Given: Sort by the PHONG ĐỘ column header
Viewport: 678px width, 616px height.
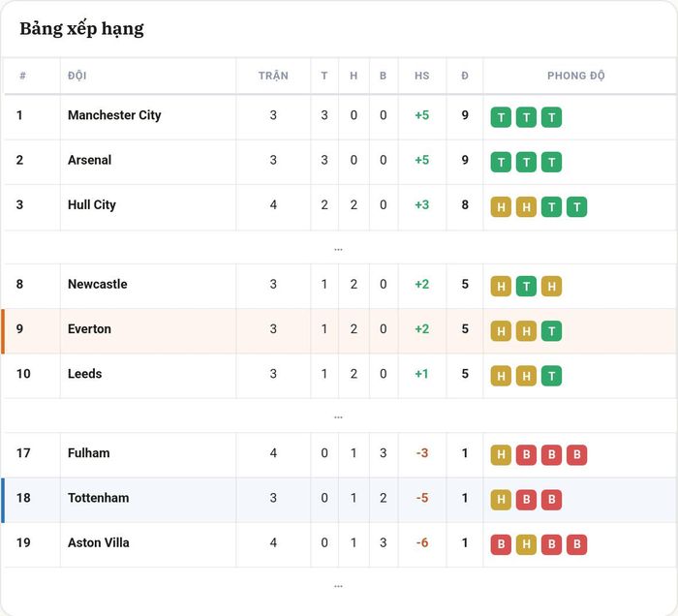Looking at the screenshot, I should coord(576,76).
